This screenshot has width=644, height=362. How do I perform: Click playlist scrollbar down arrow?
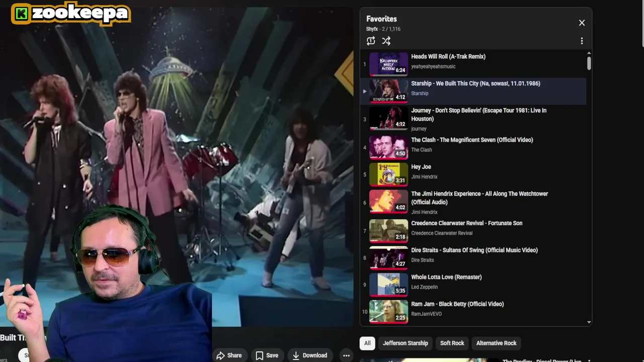589,322
